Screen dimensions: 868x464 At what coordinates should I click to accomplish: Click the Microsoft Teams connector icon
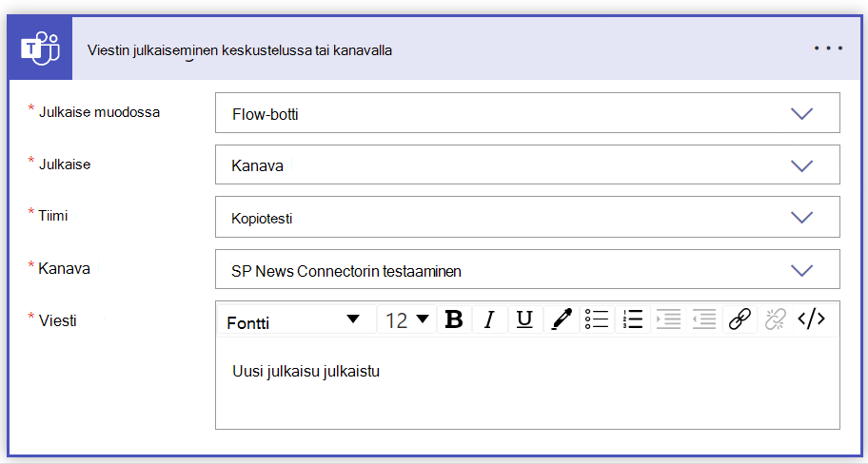coord(40,49)
